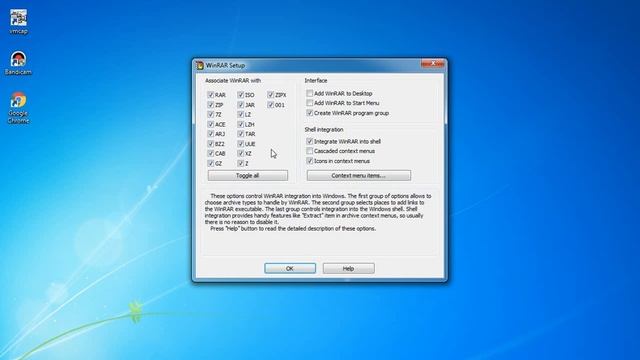Toggle the Z file type checkbox

pyautogui.click(x=240, y=163)
